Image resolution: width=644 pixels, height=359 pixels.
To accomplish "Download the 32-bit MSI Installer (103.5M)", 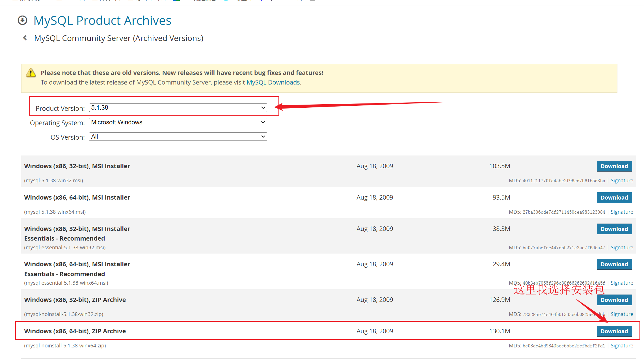I will [x=614, y=166].
